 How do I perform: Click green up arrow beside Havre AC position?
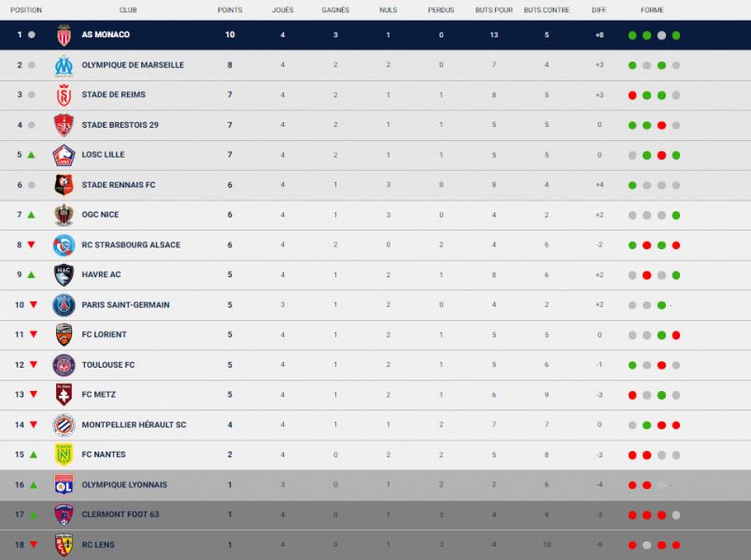(32, 274)
